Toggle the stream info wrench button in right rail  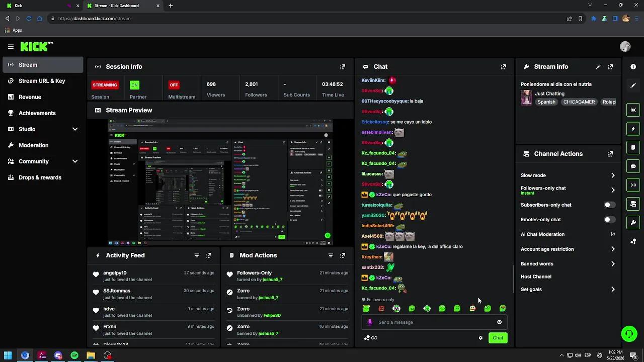tap(633, 222)
